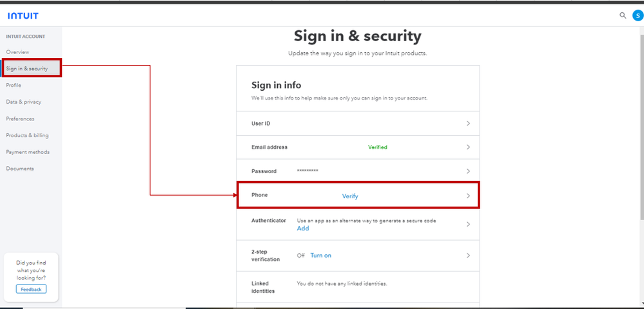Open search with the magnifier icon
Screen dimensions: 644x309
point(623,15)
